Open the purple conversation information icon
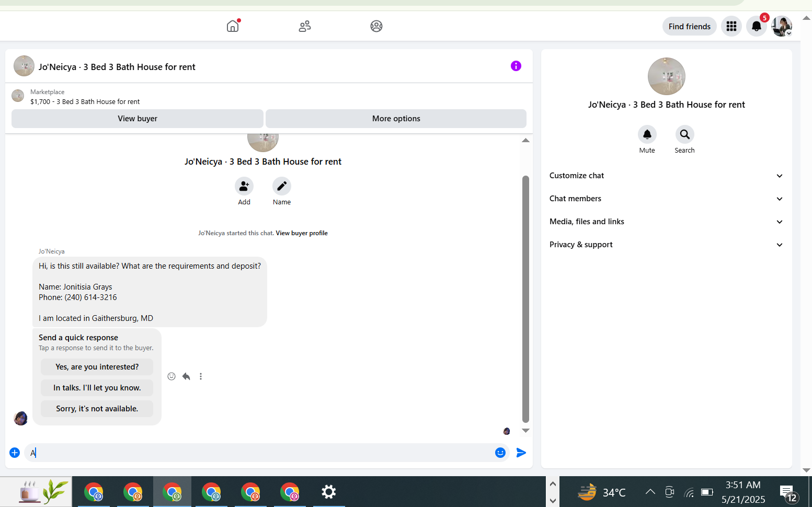The image size is (812, 507). pyautogui.click(x=516, y=66)
